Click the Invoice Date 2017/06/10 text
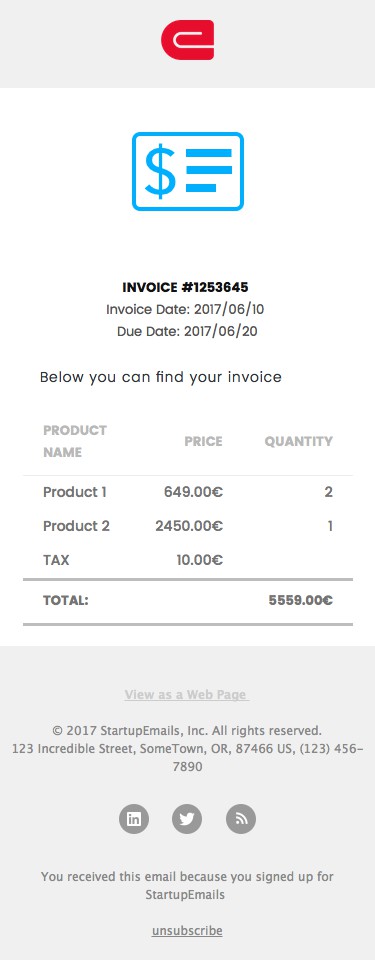The image size is (375, 960). click(185, 309)
